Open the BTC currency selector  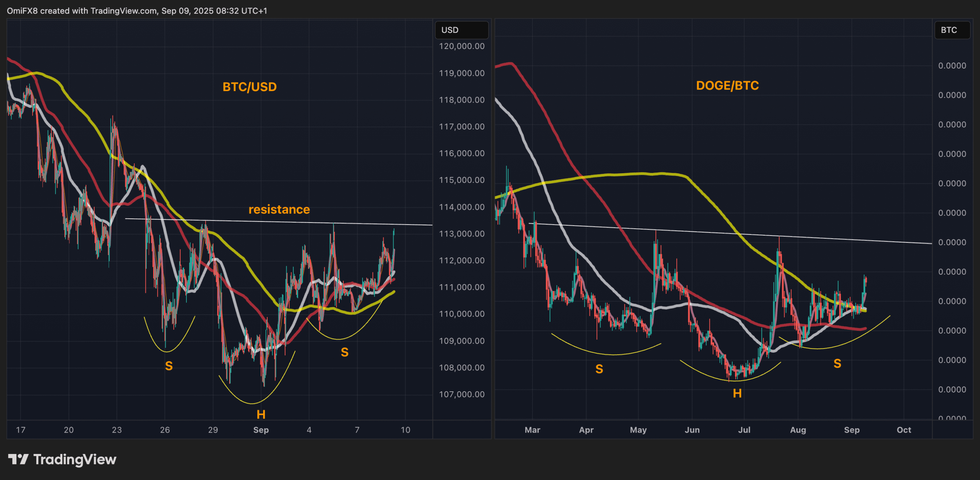point(952,30)
